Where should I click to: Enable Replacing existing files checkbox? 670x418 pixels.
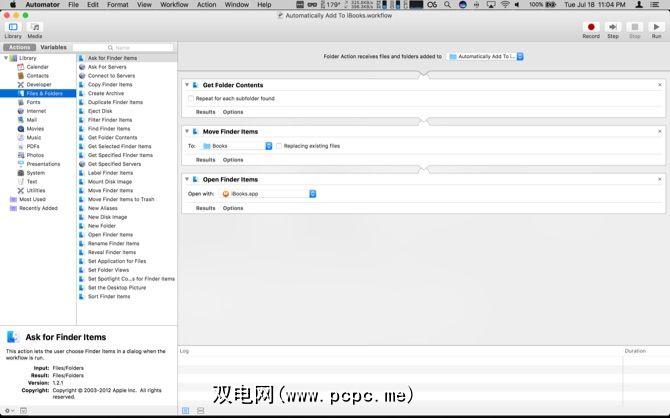pyautogui.click(x=279, y=146)
